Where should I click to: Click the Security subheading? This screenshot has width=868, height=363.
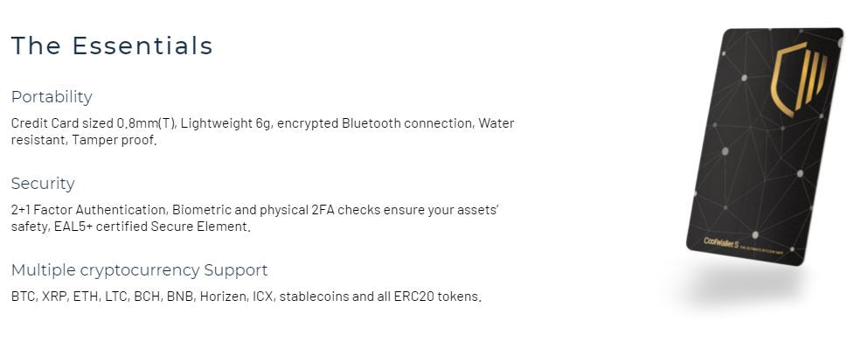tap(43, 184)
